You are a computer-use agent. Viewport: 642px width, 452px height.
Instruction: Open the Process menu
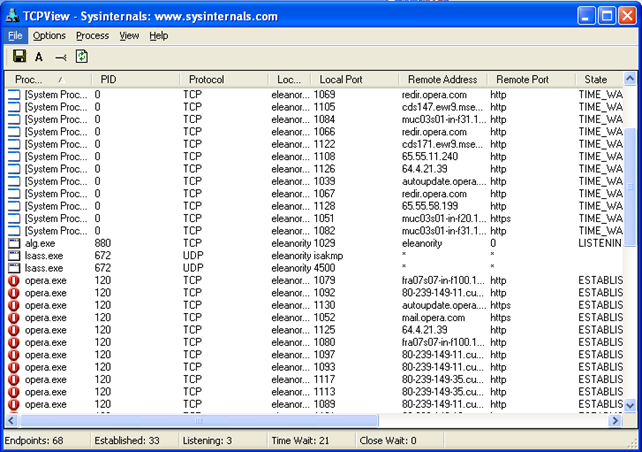(x=92, y=36)
